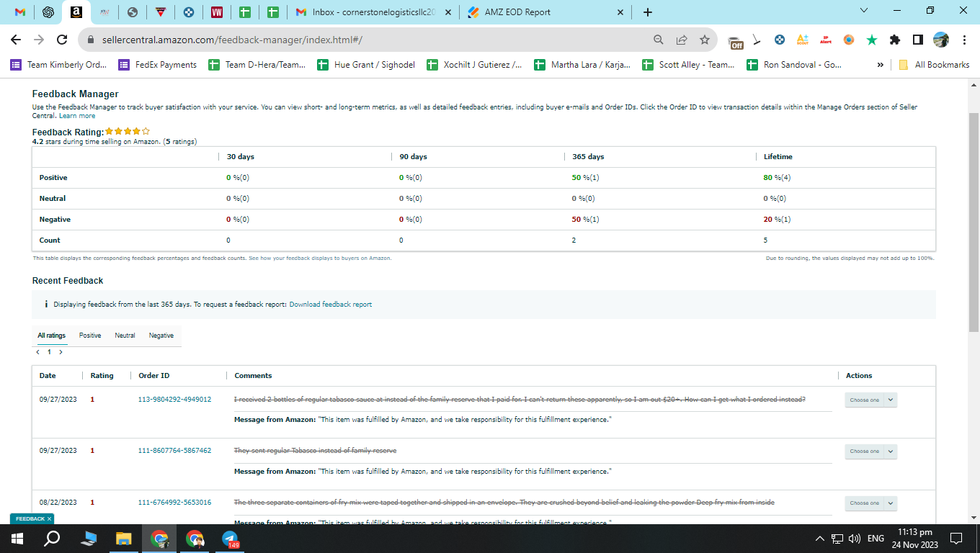This screenshot has width=980, height=553.
Task: Reload the Feedback Manager page
Action: [x=62, y=40]
